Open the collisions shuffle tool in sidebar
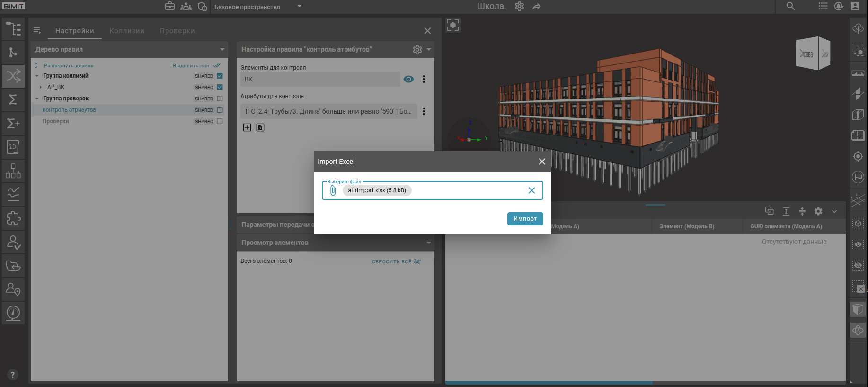This screenshot has height=387, width=868. coord(13,76)
